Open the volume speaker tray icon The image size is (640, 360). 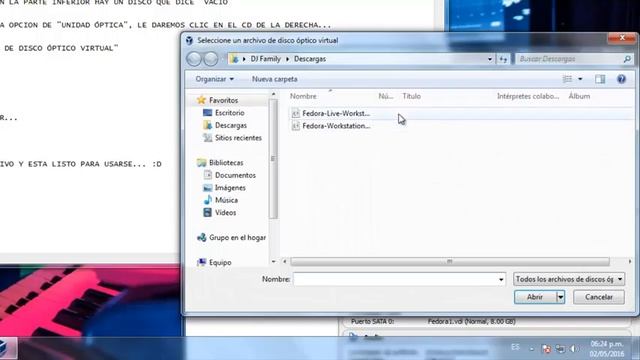573,349
